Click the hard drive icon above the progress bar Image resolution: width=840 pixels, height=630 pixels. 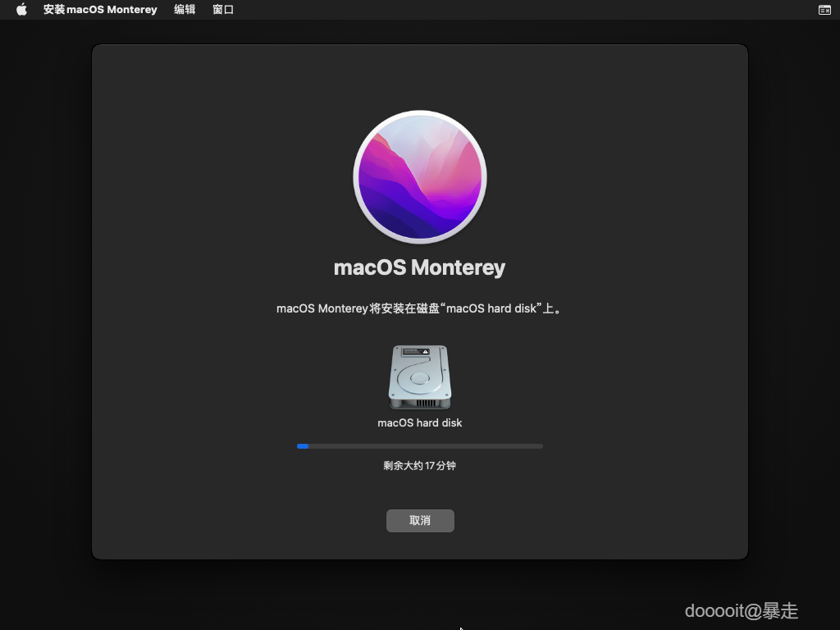(x=420, y=377)
